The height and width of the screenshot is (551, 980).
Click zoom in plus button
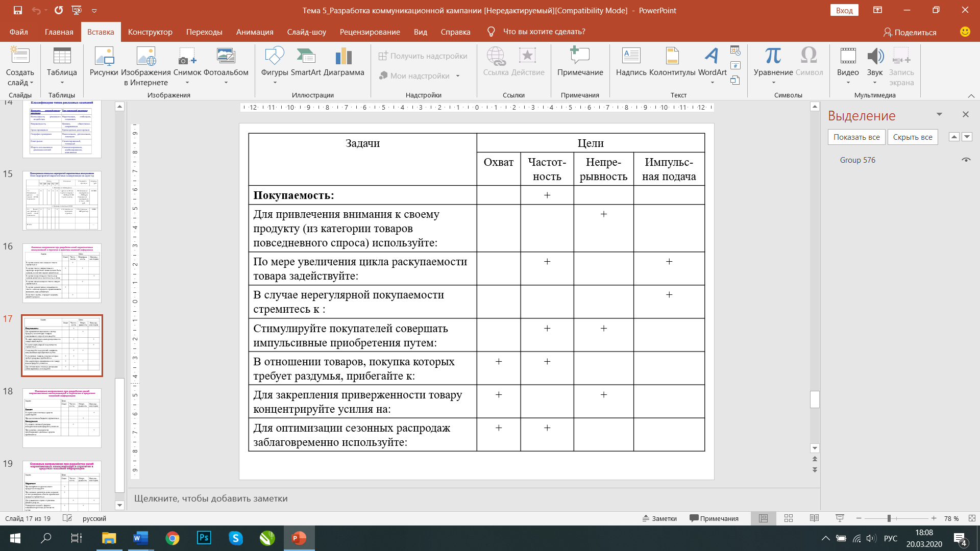934,518
